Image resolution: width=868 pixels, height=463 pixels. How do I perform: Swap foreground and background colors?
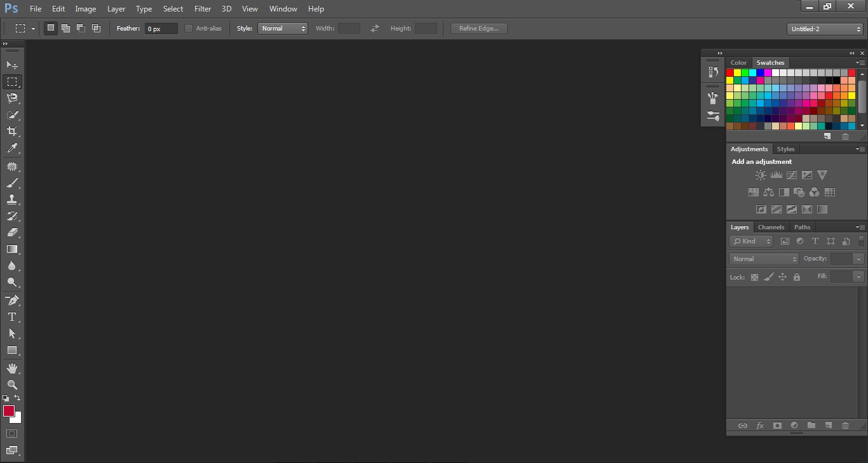click(17, 398)
